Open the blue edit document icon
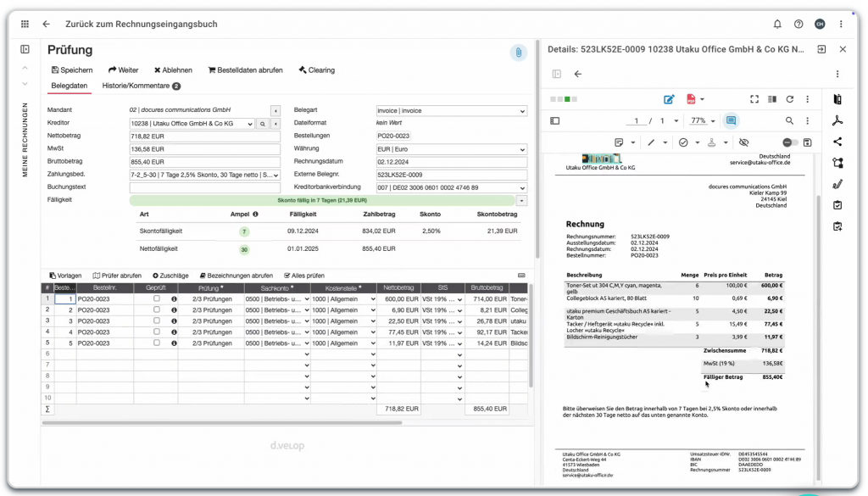This screenshot has height=496, width=868. point(669,99)
